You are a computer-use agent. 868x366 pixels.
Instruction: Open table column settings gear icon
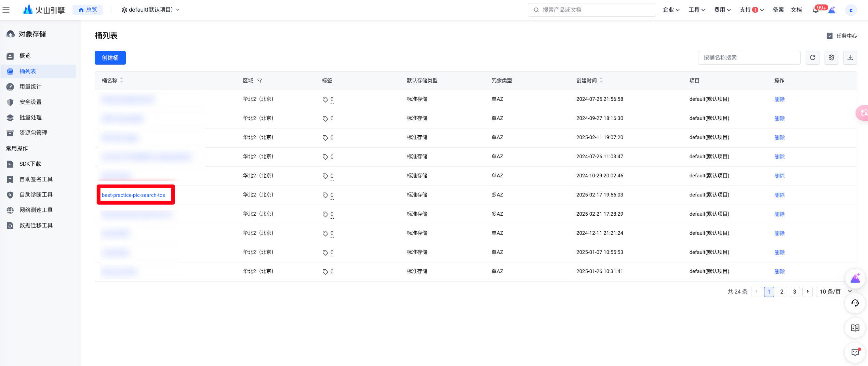pyautogui.click(x=831, y=57)
